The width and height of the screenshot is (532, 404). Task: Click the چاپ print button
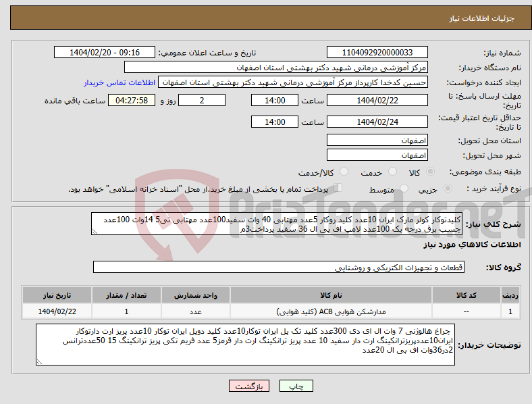click(x=296, y=386)
